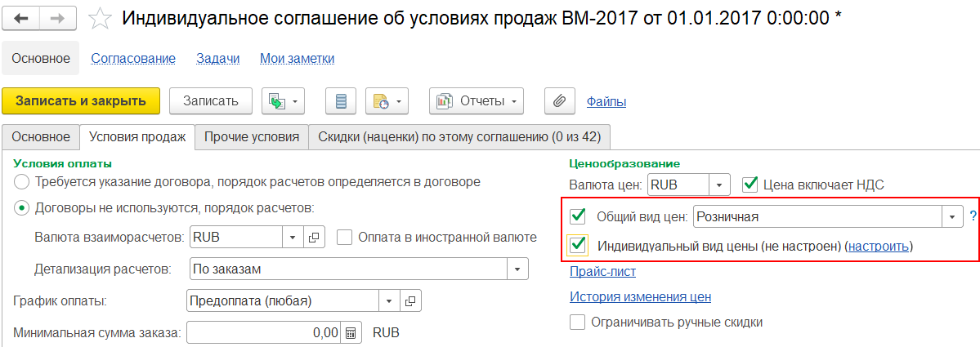Click the list document icon in toolbar

click(x=341, y=101)
